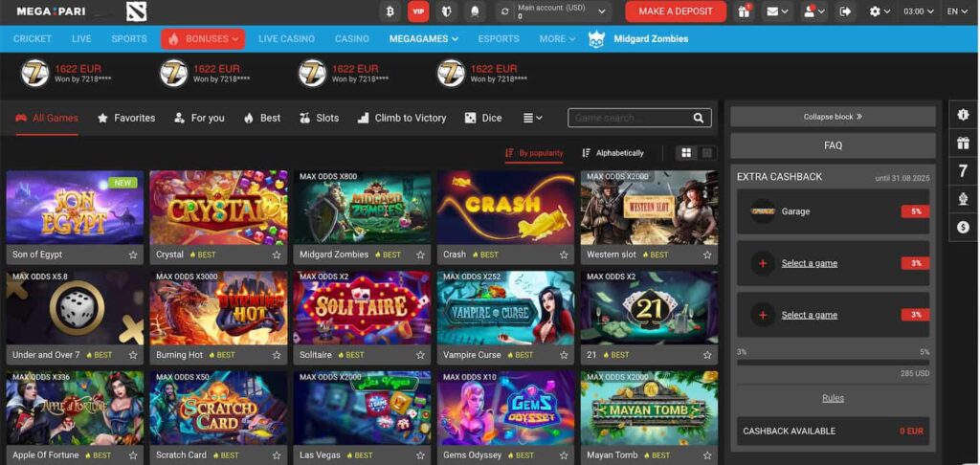980x465 pixels.
Task: Open the Climb to Victory tab
Action: tap(402, 118)
